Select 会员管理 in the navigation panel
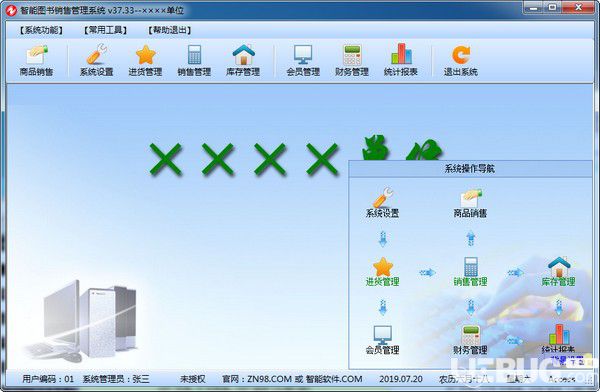 coord(382,340)
